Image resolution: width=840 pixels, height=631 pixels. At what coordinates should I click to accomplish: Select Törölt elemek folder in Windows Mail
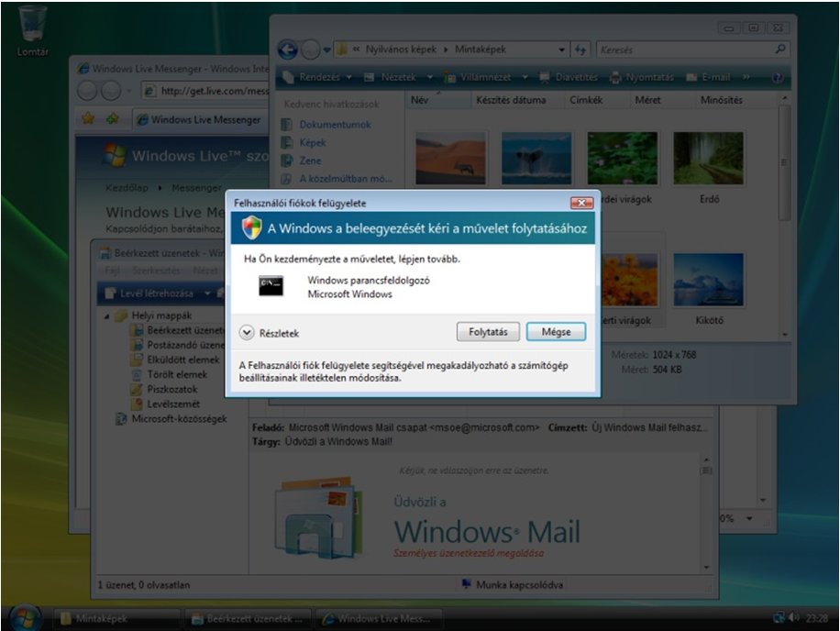coord(170,374)
